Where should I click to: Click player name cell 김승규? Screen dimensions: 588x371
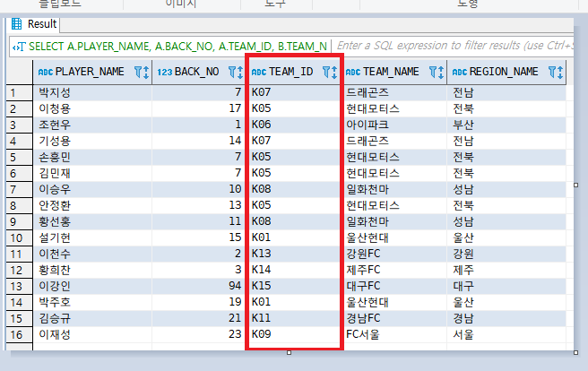pos(92,318)
